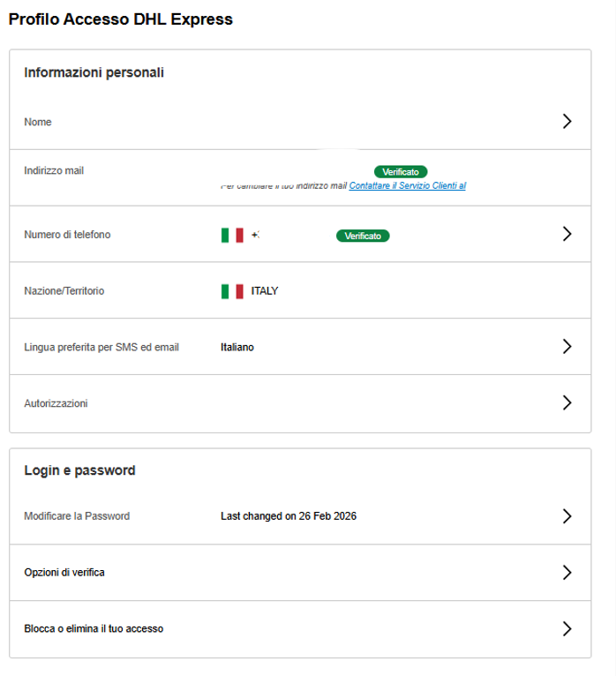The height and width of the screenshot is (676, 616).
Task: Click the Contattare il Servizio Clienti link
Action: pos(407,186)
